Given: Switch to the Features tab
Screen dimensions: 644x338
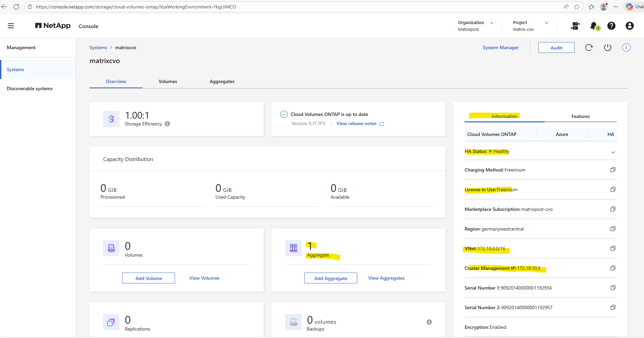Looking at the screenshot, I should (x=580, y=116).
